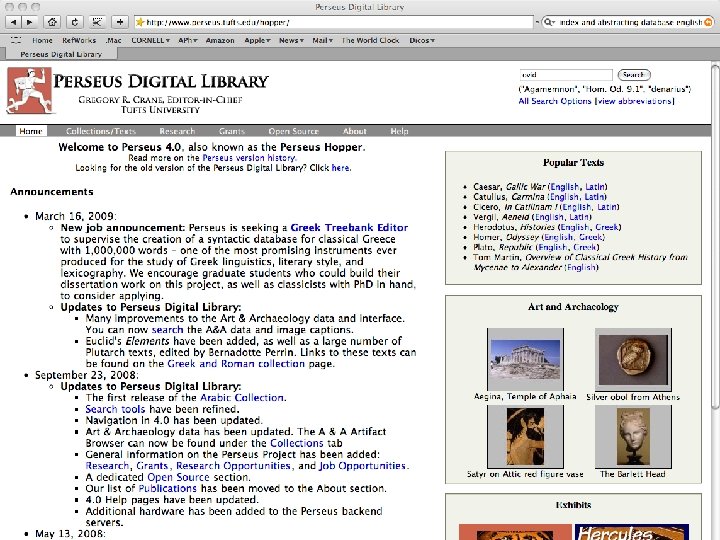Open the view abbreviations link

tap(636, 101)
